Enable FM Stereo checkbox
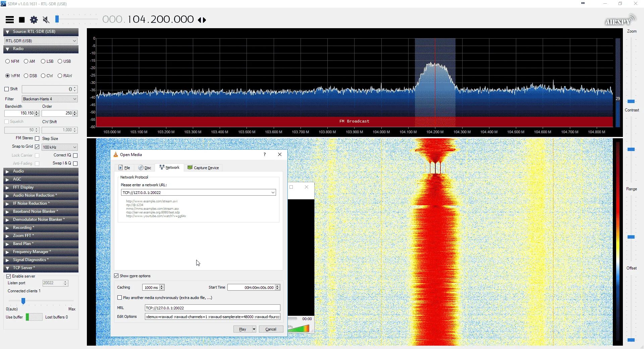 37,138
